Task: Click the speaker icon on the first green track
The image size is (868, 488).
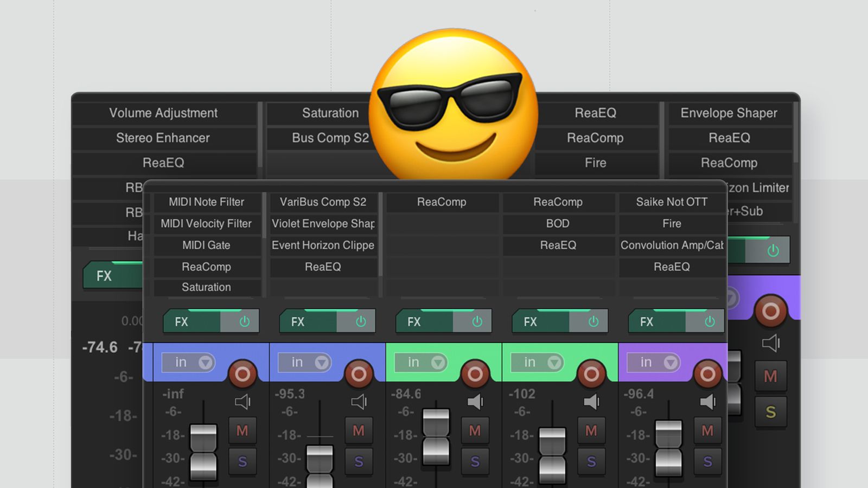Action: pos(475,401)
